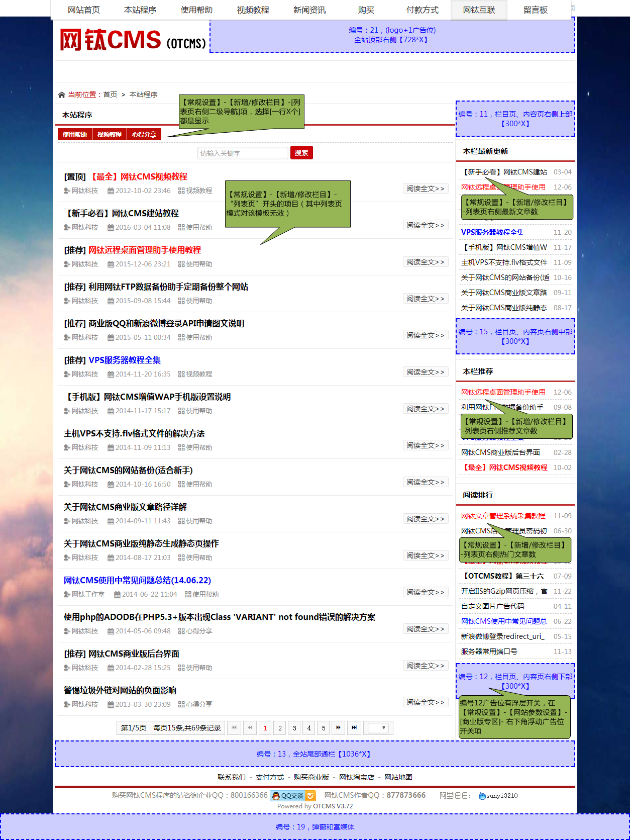Screen dimensions: 630x840
Task: Open the 网站地图 footer link
Action: [x=398, y=777]
